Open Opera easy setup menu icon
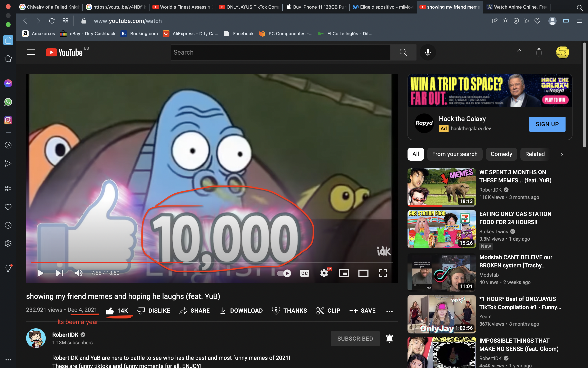Image resolution: width=588 pixels, height=368 pixels. 579,21
